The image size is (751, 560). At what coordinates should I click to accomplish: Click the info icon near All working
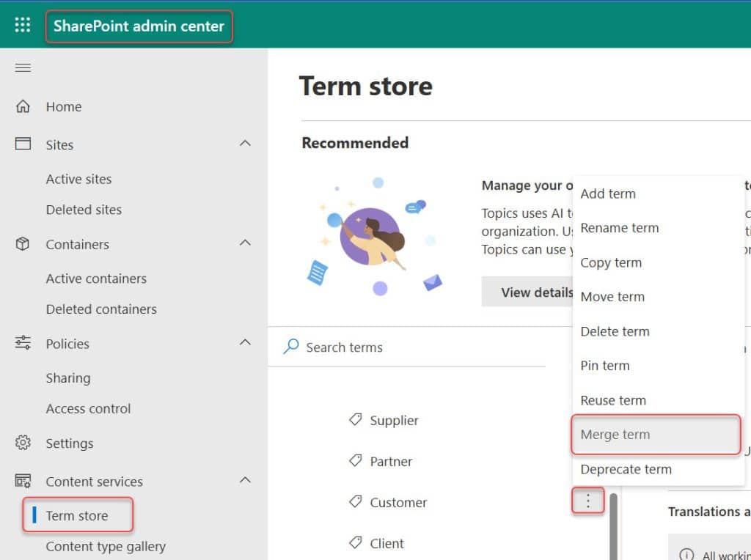tap(686, 554)
